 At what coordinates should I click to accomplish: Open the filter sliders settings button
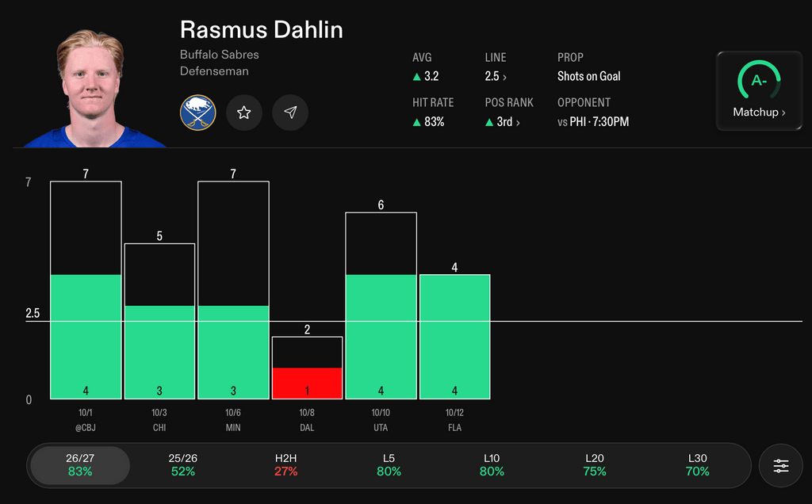click(x=781, y=466)
